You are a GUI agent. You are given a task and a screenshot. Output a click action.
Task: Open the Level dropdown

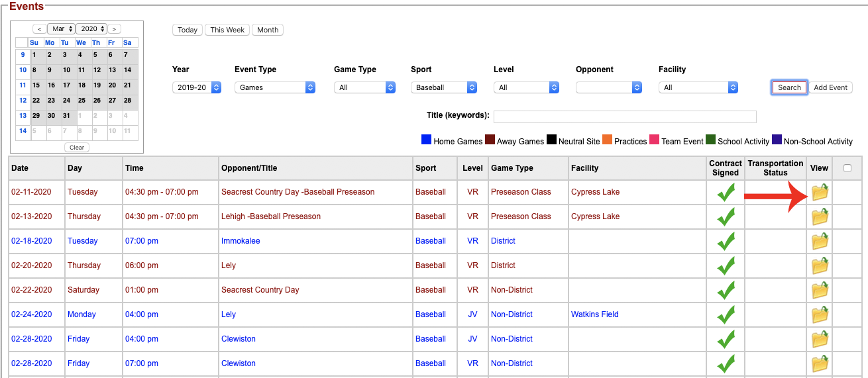[526, 87]
